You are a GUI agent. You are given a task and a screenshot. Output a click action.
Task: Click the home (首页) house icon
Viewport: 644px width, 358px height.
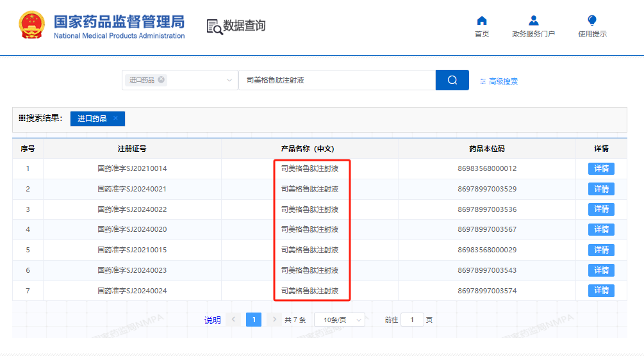(482, 20)
